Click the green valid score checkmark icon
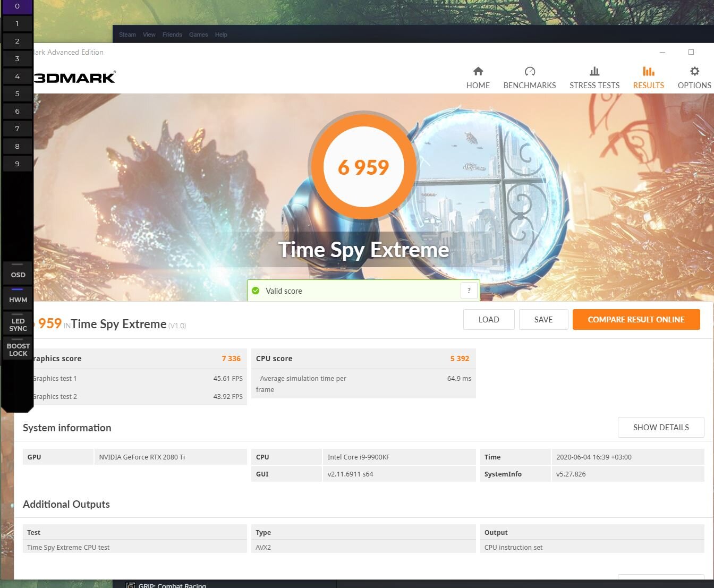Screen dimensions: 714x588 click(x=256, y=291)
